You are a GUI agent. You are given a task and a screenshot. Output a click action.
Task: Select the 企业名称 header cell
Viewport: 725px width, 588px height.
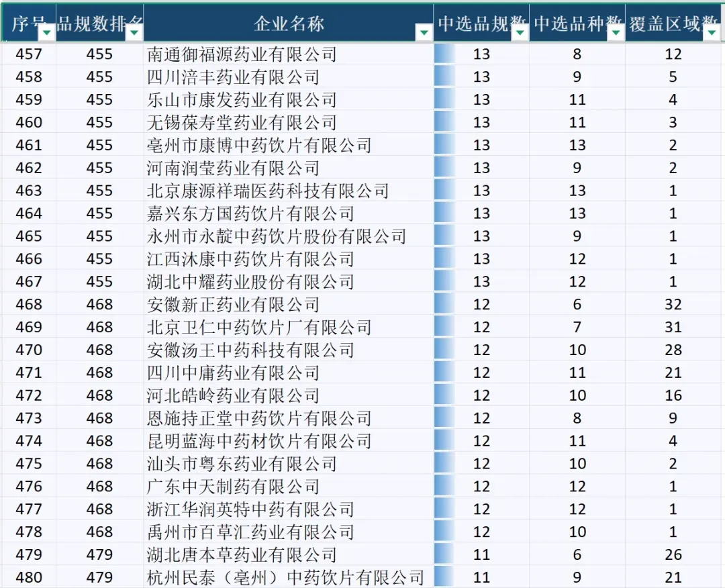[289, 23]
